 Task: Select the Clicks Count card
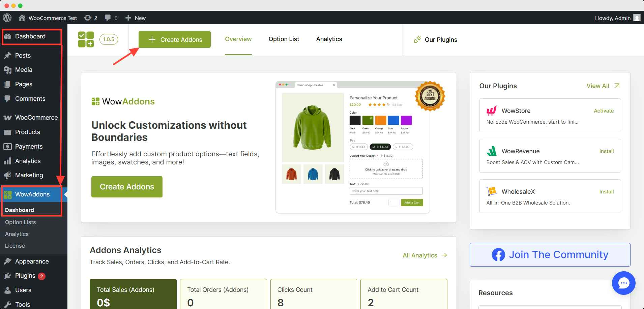(x=314, y=294)
